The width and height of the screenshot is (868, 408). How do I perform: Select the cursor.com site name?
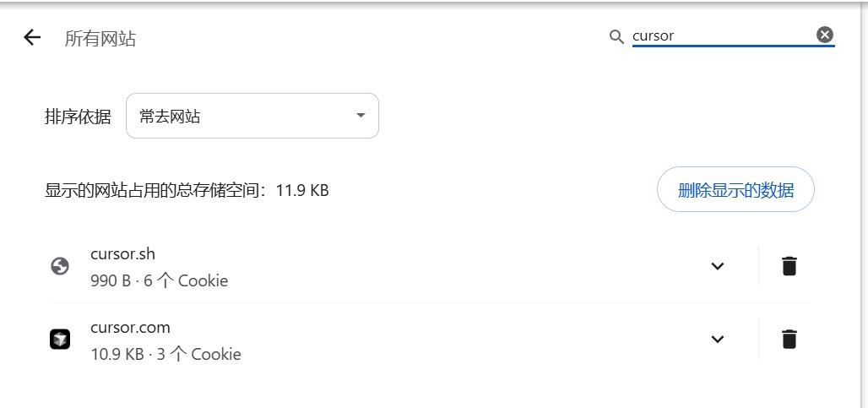coord(130,328)
